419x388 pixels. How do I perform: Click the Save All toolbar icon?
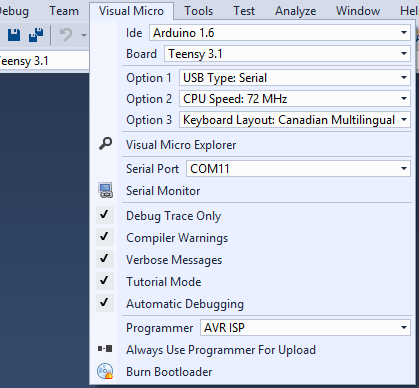coord(36,35)
